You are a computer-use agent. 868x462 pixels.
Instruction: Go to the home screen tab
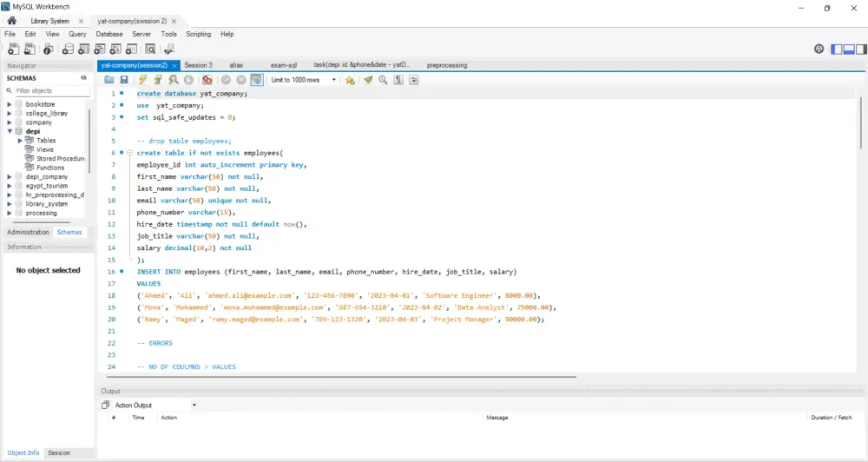point(11,21)
